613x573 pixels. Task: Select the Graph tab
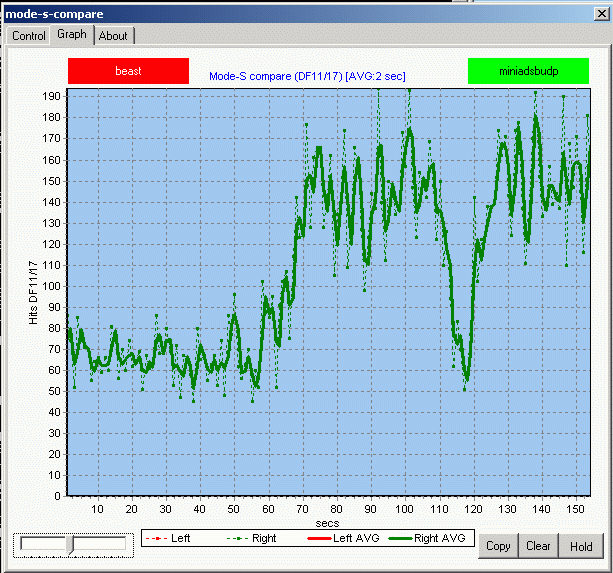click(72, 34)
